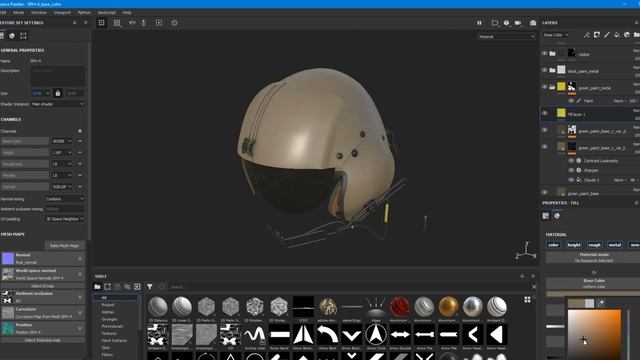This screenshot has width=640, height=360.
Task: Open the Help menu
Action: (127, 13)
